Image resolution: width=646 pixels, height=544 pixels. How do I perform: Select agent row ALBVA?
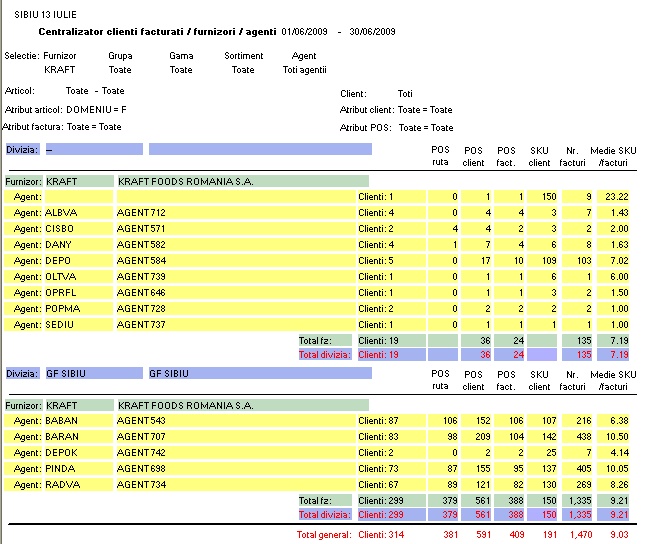point(317,213)
